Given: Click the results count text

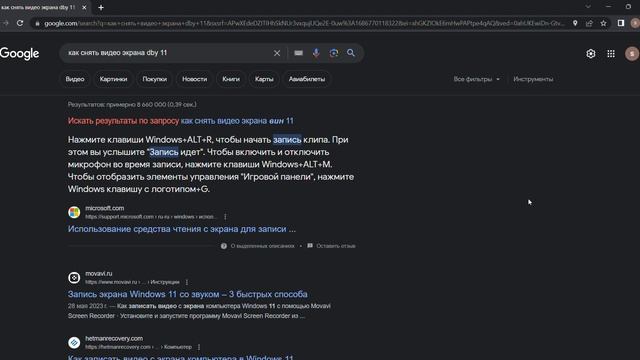Looking at the screenshot, I should tap(132, 104).
